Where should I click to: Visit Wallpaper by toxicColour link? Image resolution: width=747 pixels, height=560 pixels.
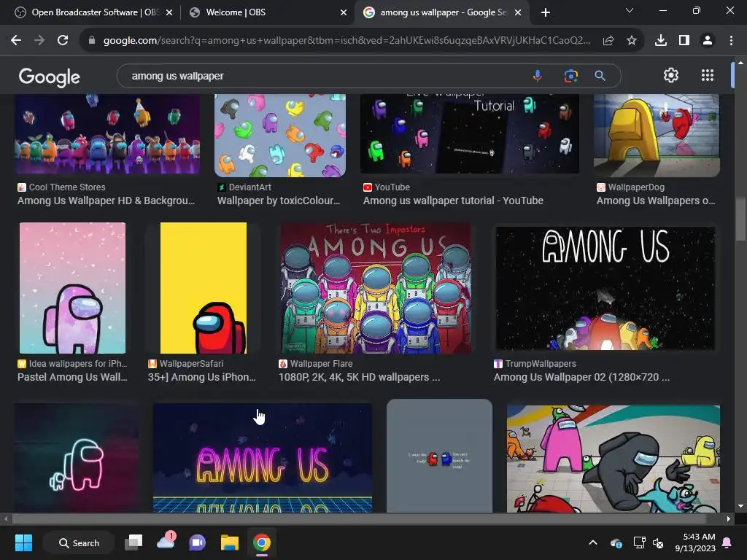click(x=279, y=201)
